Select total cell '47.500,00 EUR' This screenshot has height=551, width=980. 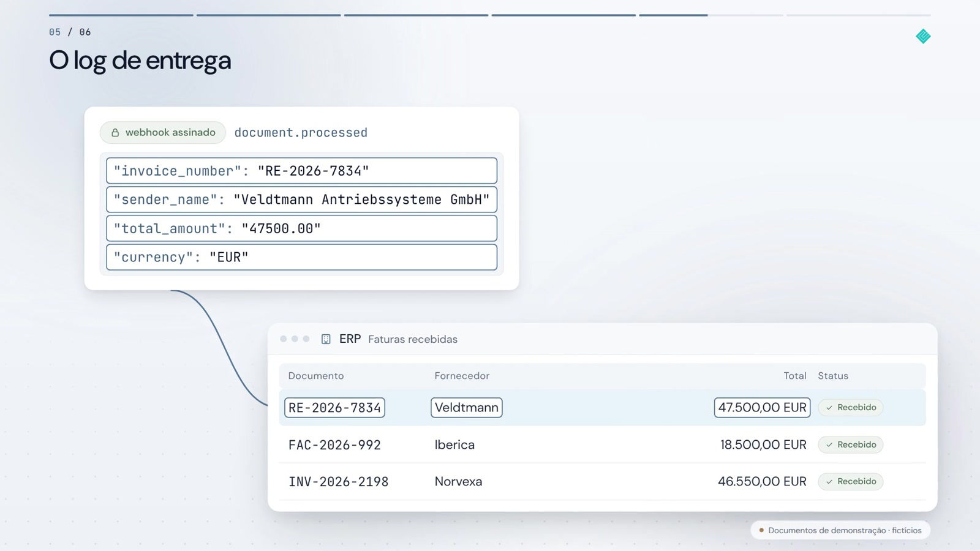762,408
